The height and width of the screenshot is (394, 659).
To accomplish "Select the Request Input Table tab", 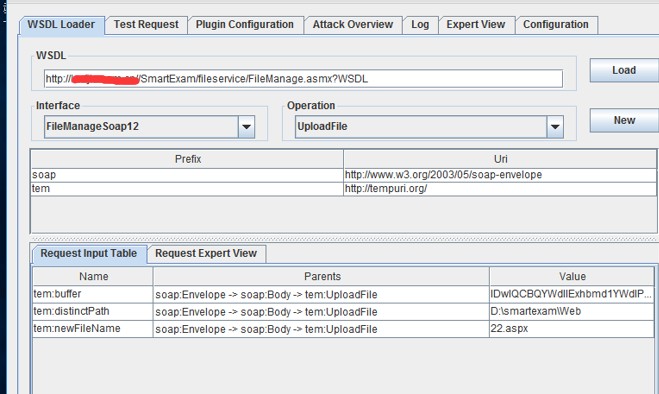I will click(x=89, y=254).
